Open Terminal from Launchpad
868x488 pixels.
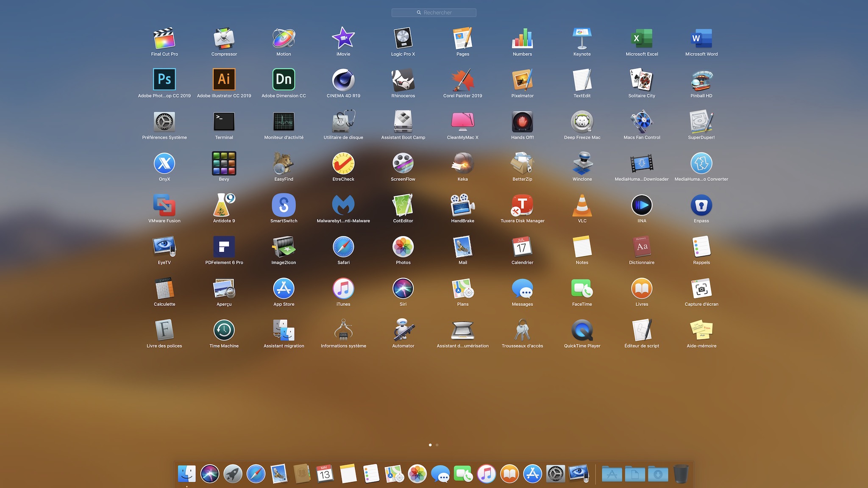224,122
